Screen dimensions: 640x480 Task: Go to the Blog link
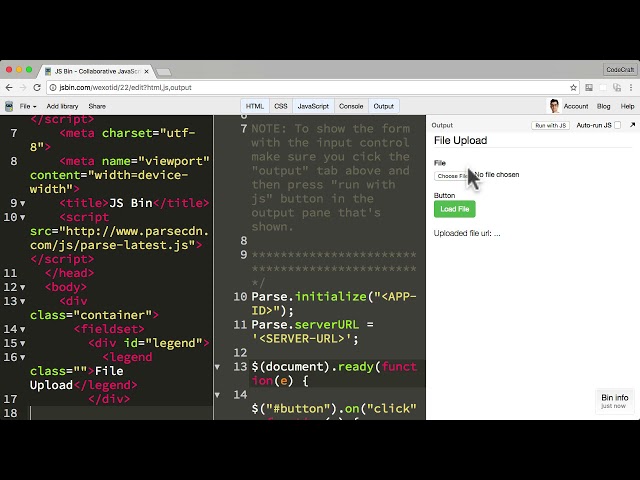point(603,106)
